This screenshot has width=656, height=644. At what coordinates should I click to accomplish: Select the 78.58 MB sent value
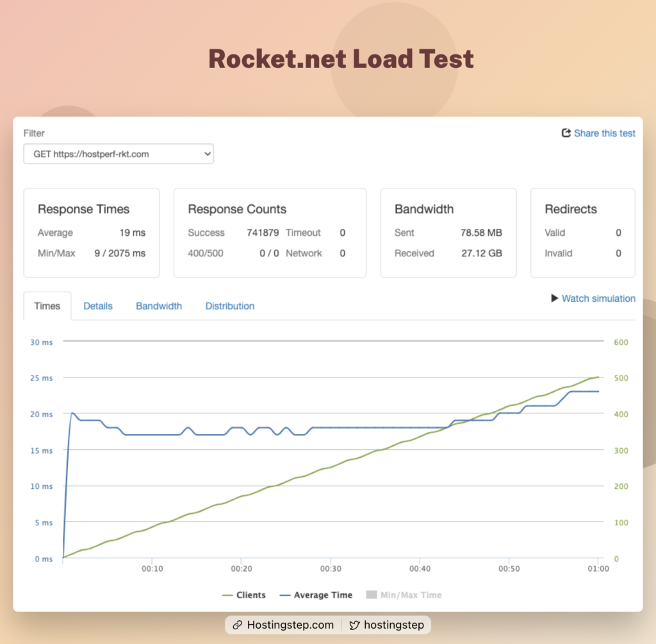(481, 233)
